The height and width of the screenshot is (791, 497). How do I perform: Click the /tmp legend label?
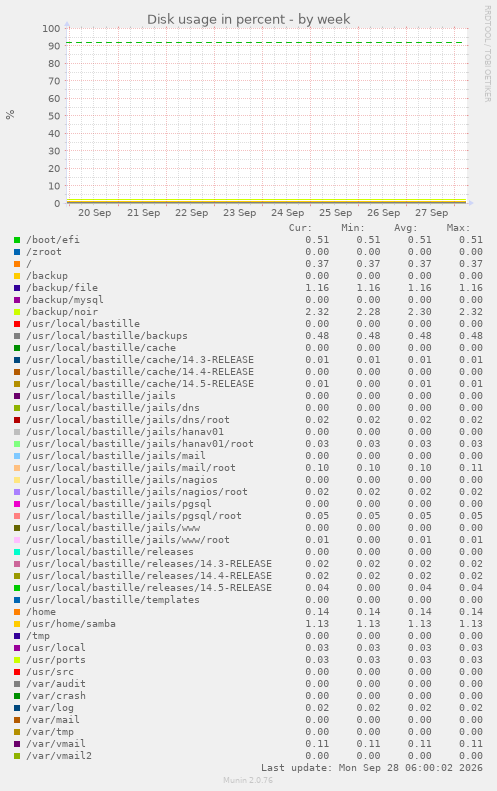pyautogui.click(x=38, y=636)
